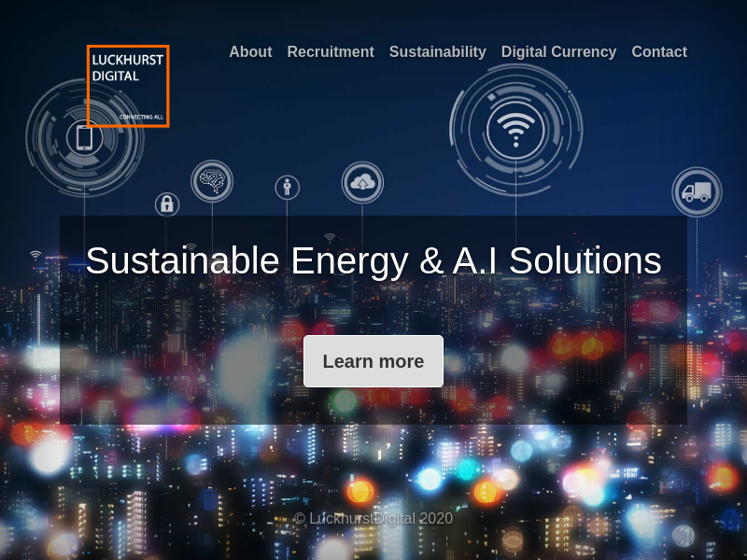Click the Learn more button
Screen dimensions: 747x560
[x=373, y=361]
